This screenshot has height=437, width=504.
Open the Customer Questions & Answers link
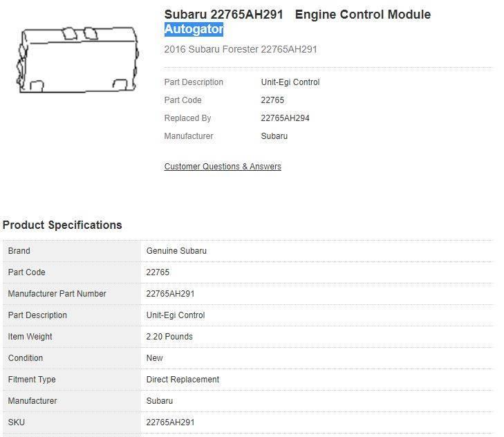(x=223, y=167)
